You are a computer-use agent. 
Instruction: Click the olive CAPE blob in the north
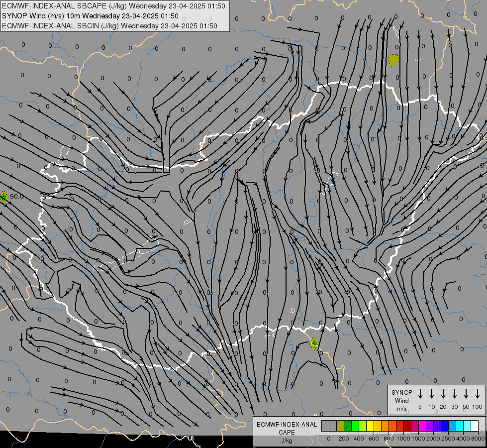393,60
